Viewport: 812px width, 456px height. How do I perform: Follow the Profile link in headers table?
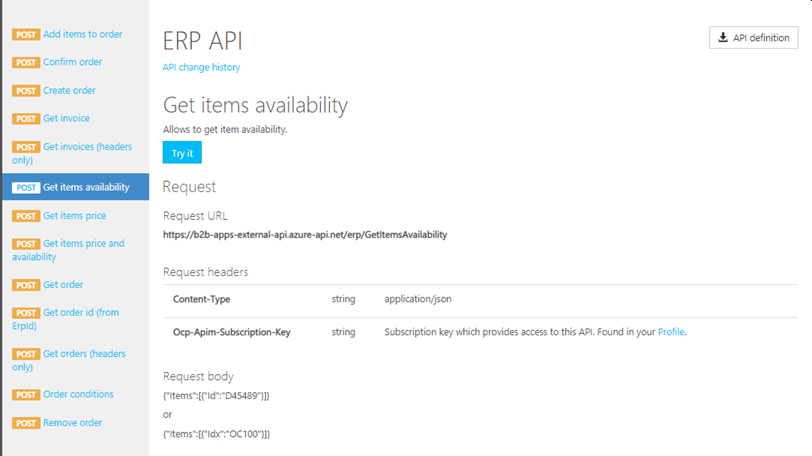(x=671, y=331)
